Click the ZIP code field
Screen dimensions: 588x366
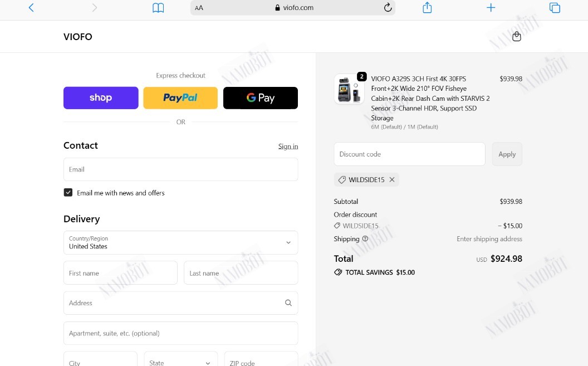coord(261,361)
